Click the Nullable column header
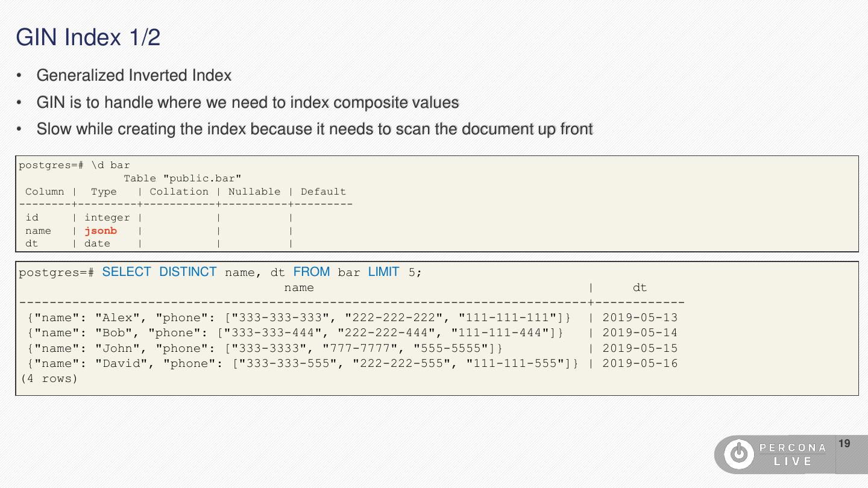Screen dimensions: 868x488 (254, 192)
